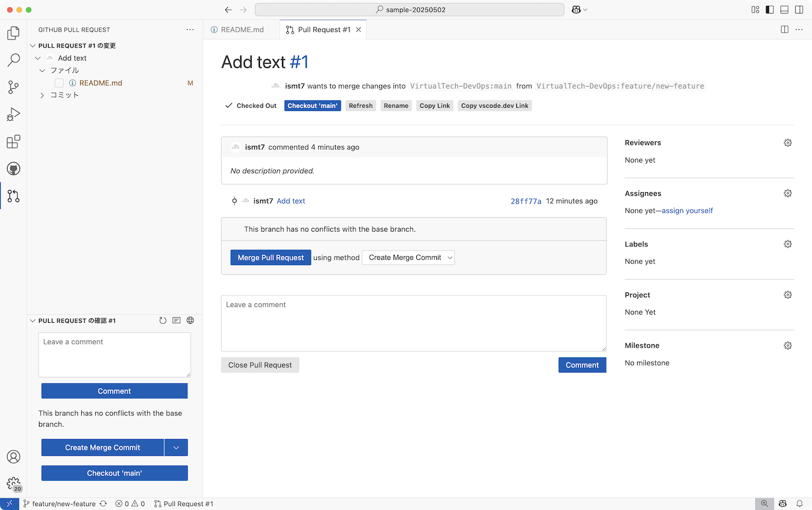
Task: Expand the コミット tree node
Action: 43,95
